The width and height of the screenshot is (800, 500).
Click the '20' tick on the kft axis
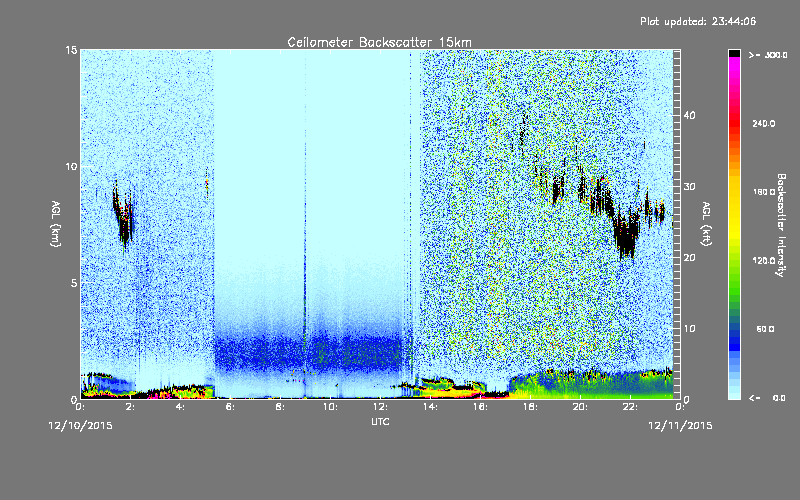click(x=689, y=258)
